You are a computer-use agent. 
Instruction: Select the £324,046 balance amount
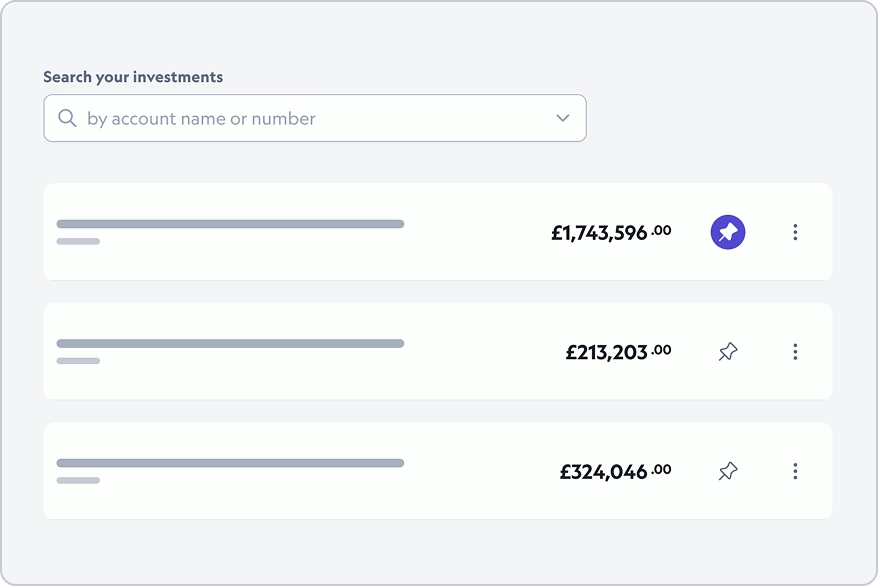[x=603, y=472]
